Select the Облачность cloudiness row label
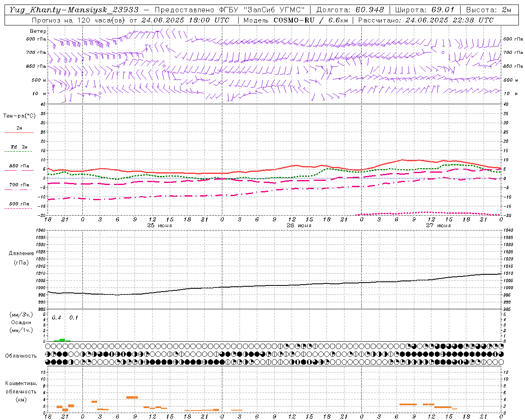This screenshot has width=525, height=420. [21, 356]
